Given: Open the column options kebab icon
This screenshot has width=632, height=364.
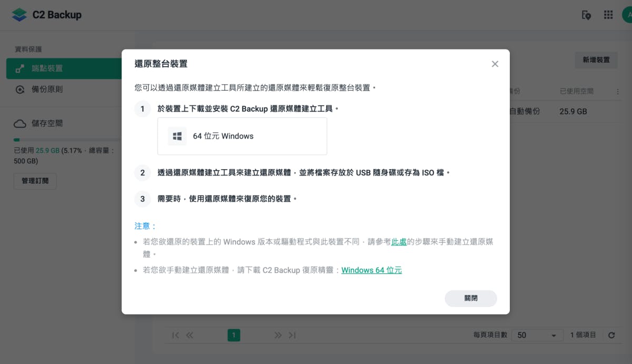Looking at the screenshot, I should [x=618, y=92].
